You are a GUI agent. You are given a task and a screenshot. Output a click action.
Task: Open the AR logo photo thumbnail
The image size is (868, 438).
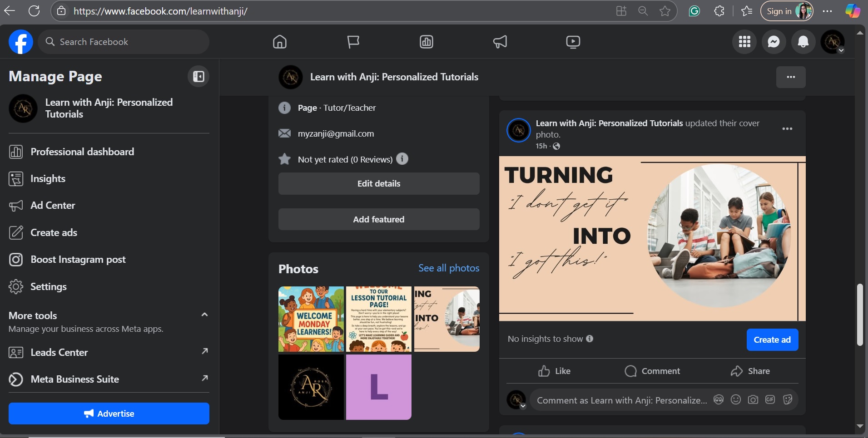point(311,387)
